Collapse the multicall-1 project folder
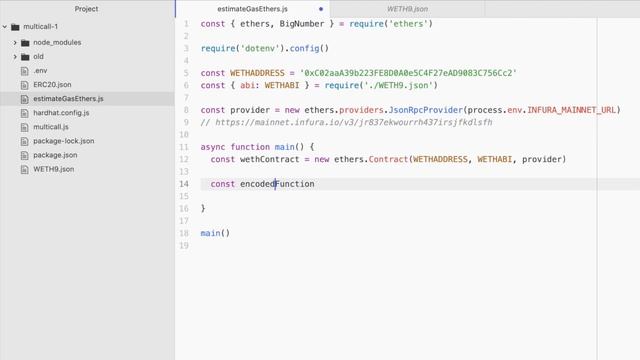 (x=5, y=27)
